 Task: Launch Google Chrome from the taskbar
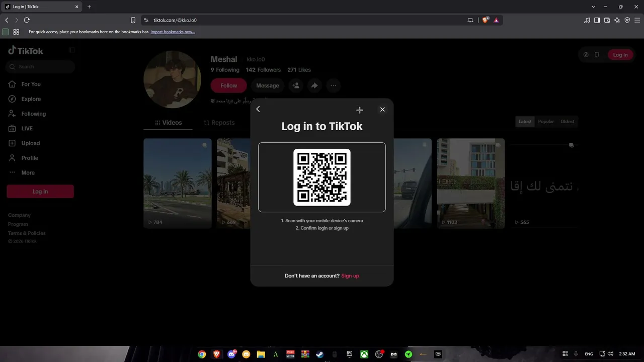(x=202, y=354)
